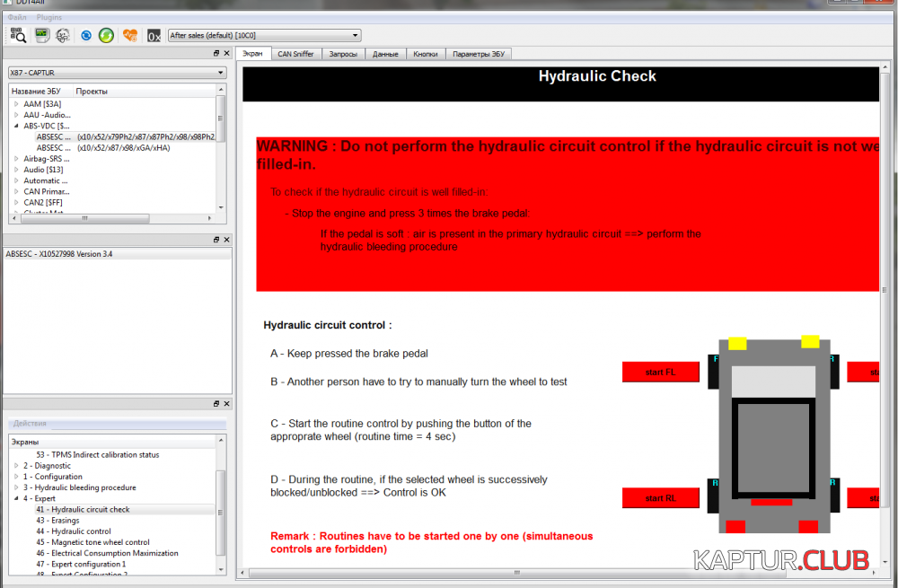Click the green monitor screen toolbar icon
Viewport: 898px width, 588px height.
41,36
